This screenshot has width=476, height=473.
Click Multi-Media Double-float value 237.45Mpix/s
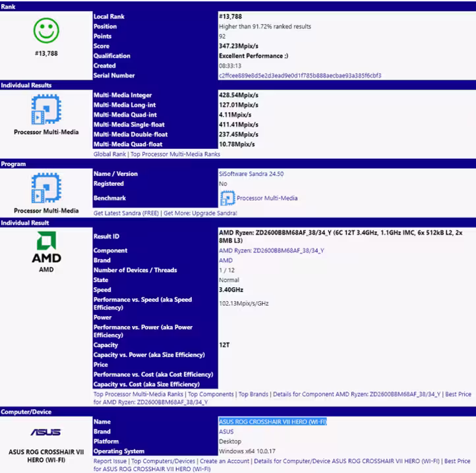239,134
